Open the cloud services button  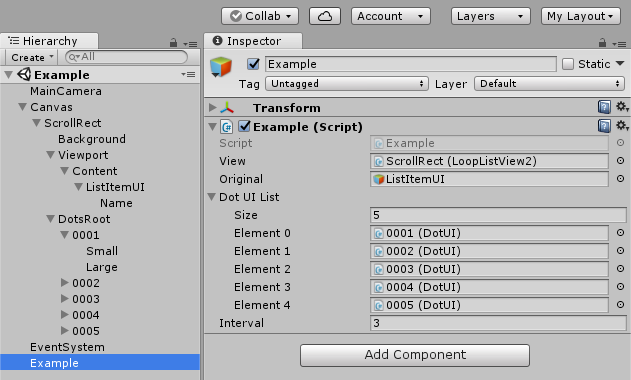point(325,16)
